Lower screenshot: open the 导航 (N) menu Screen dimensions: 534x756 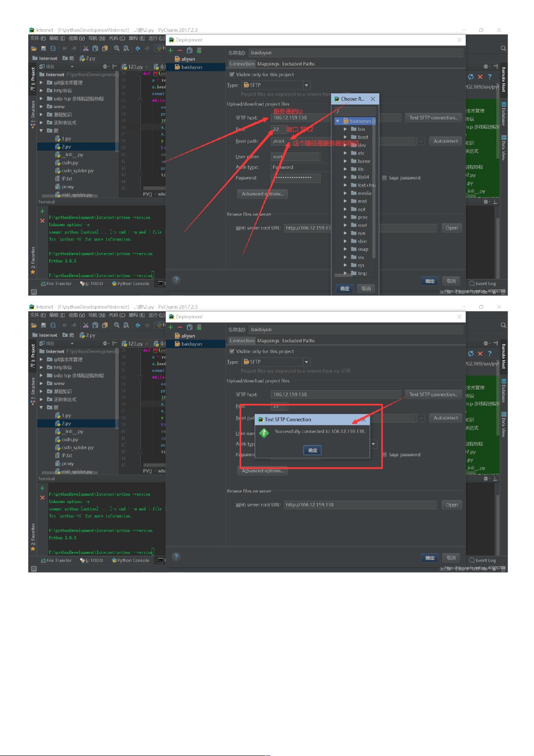click(x=97, y=315)
